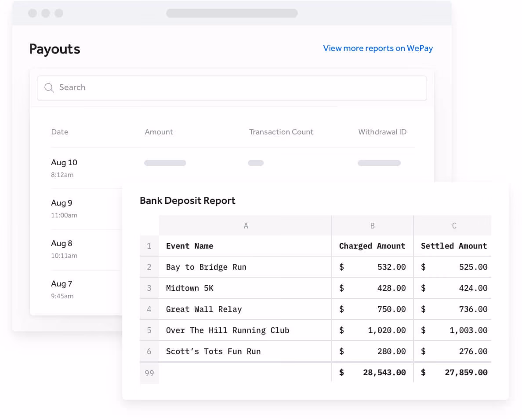Select the Aug 10 payout row
Viewport: 522px width, 420px height.
coord(232,168)
